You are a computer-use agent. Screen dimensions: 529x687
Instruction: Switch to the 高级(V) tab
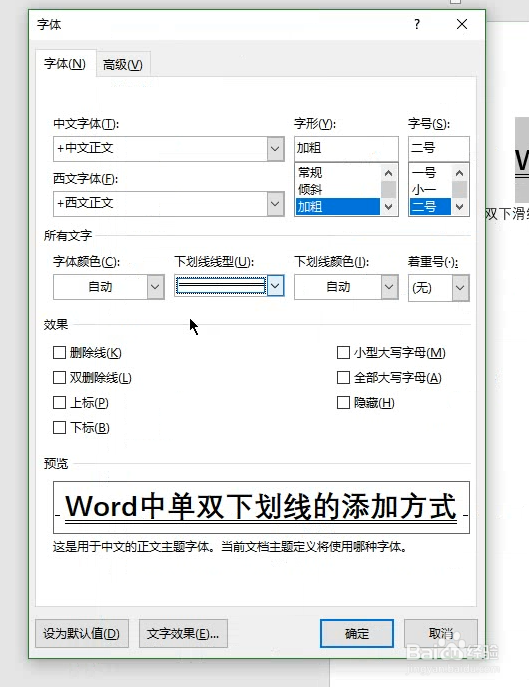click(123, 65)
